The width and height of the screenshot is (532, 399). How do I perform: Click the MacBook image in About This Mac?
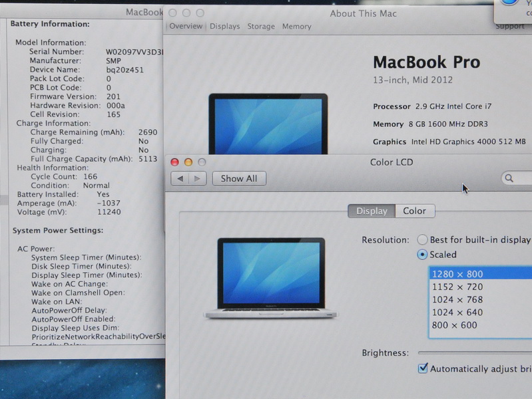[268, 124]
